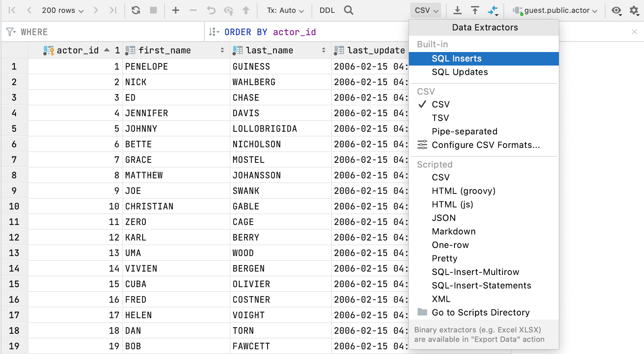Image resolution: width=644 pixels, height=354 pixels.
Task: Open the Tx: Auto transaction mode dropdown
Action: coord(285,10)
